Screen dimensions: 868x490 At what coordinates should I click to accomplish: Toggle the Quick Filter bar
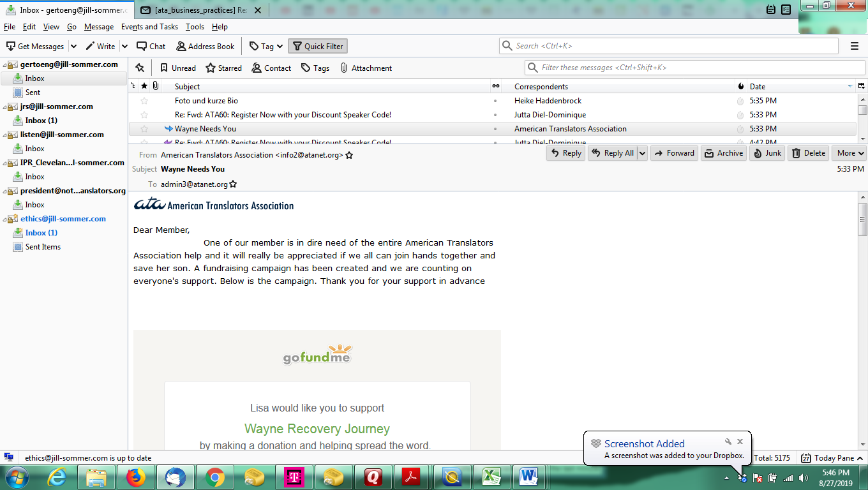pos(318,47)
